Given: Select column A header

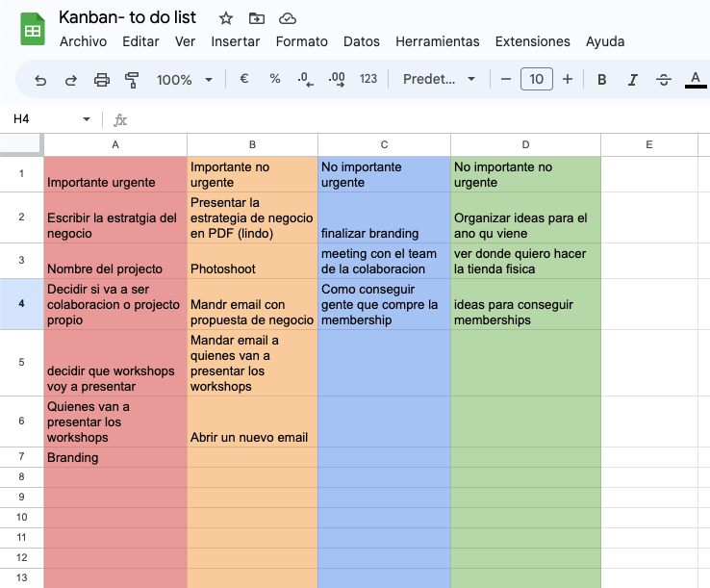Looking at the screenshot, I should click(x=115, y=144).
